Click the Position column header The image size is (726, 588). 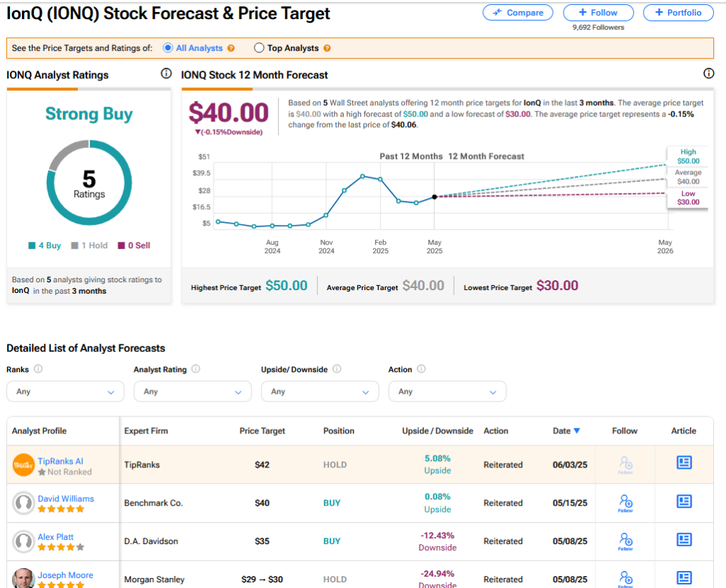[339, 431]
